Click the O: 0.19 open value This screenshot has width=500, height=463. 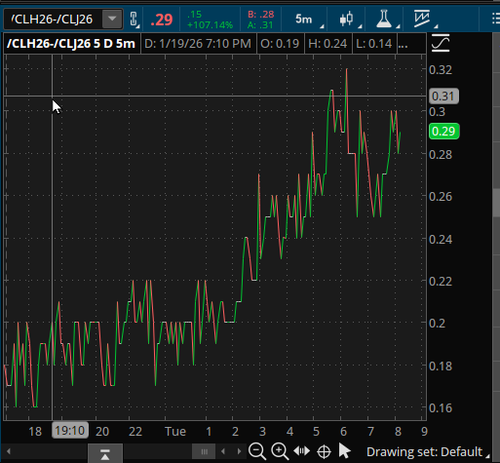coord(280,44)
